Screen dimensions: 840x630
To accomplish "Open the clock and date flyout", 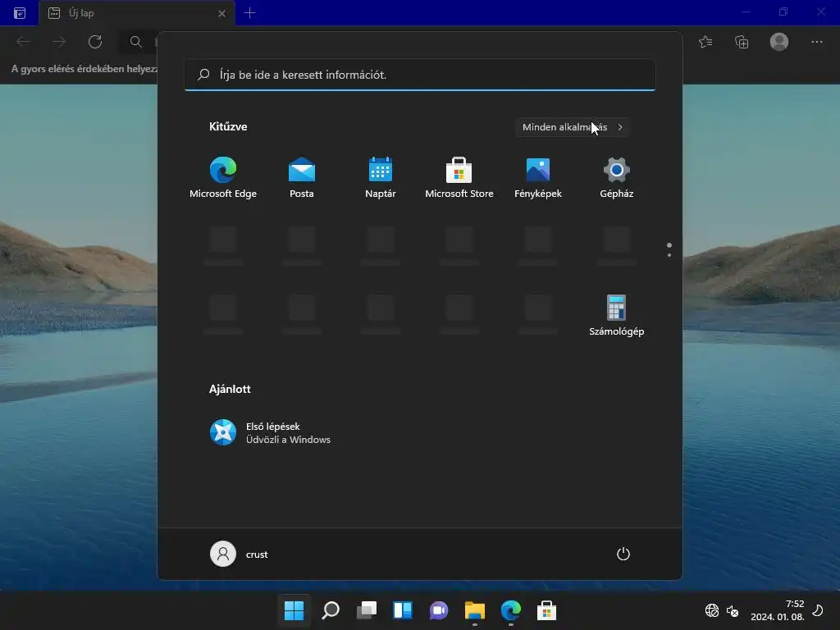I will [x=778, y=610].
